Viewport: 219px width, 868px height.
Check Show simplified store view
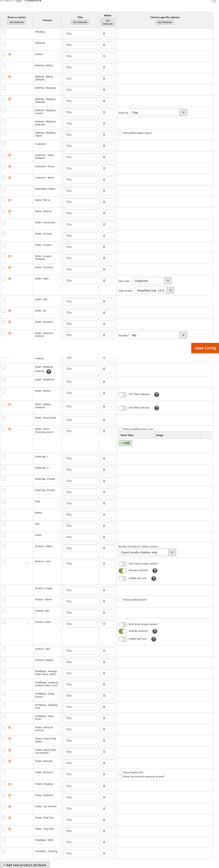click(120, 429)
